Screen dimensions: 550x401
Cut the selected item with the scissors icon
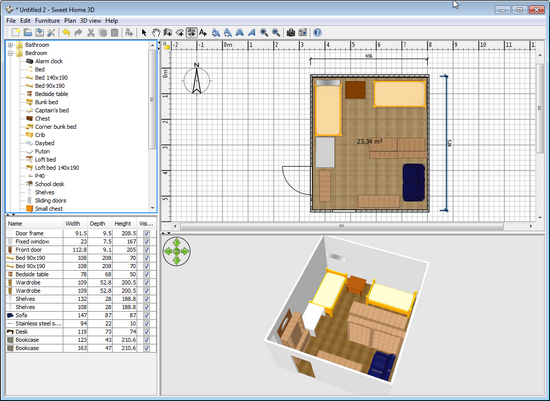91,33
